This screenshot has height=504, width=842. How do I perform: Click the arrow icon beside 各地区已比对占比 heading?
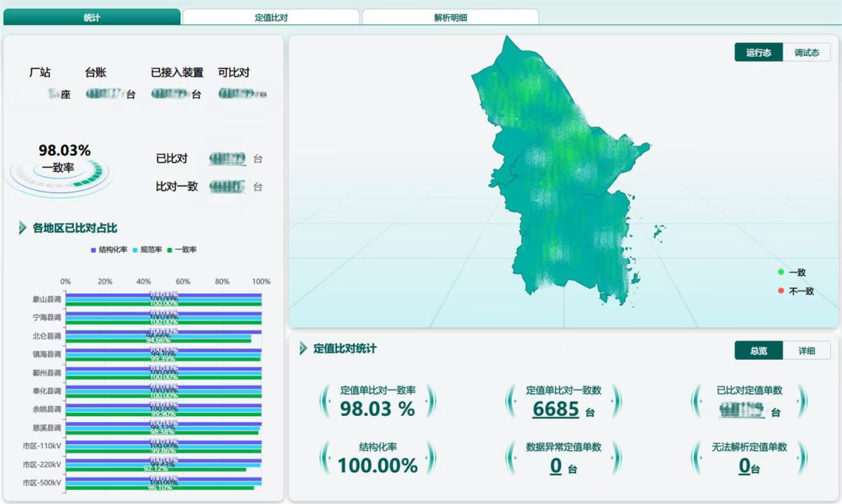tap(23, 228)
